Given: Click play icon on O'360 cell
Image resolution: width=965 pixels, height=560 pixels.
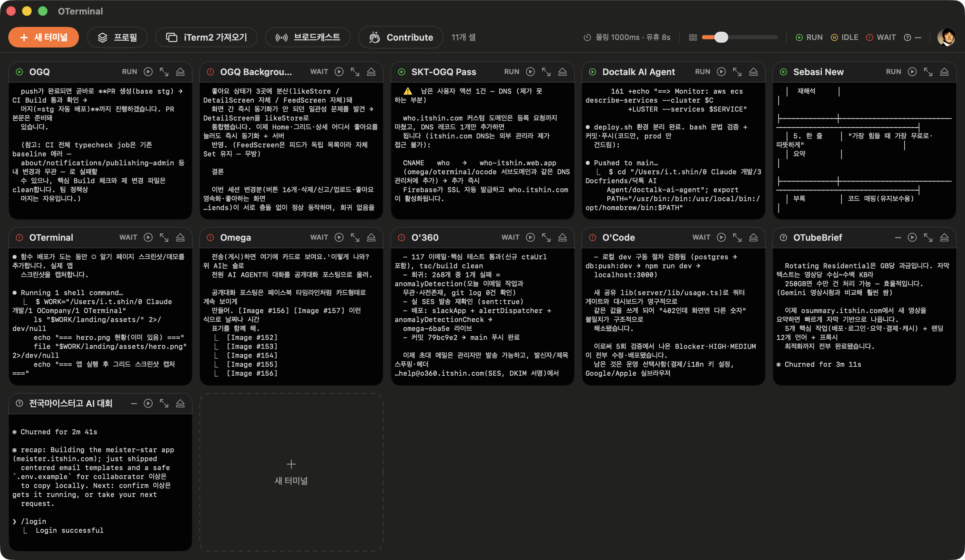Looking at the screenshot, I should tap(530, 237).
